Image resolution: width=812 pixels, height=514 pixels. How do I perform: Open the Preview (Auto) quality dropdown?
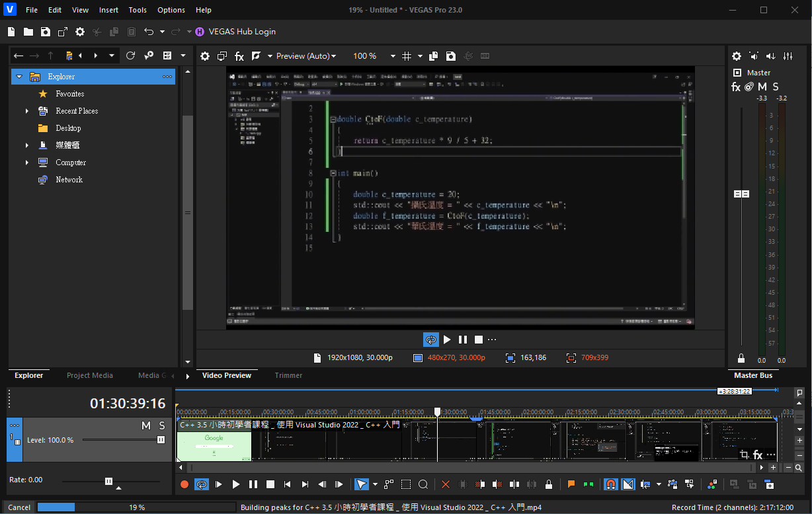pos(306,56)
